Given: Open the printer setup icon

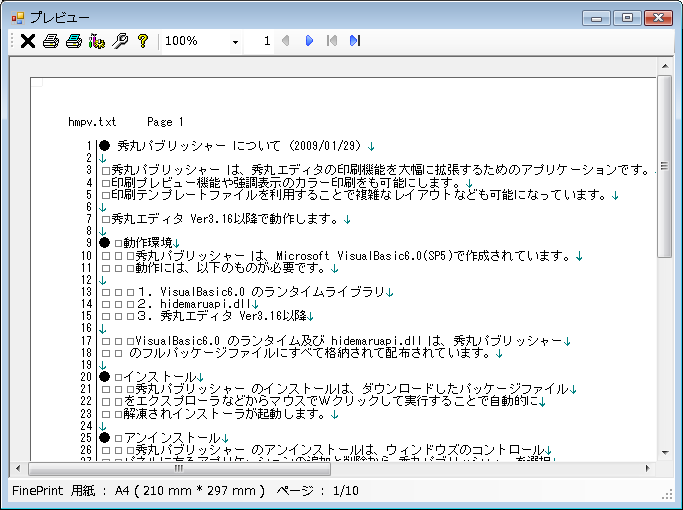Looking at the screenshot, I should [97, 41].
